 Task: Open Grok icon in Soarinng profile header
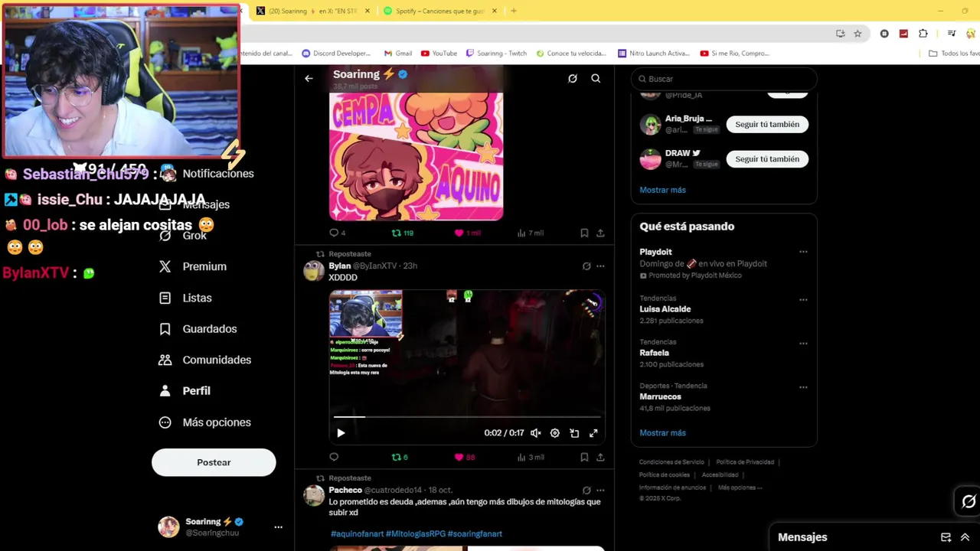572,78
